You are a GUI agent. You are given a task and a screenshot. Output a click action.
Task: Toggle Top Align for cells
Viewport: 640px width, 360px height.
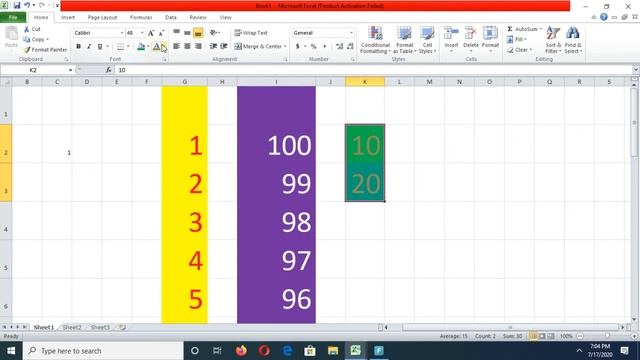click(x=176, y=32)
